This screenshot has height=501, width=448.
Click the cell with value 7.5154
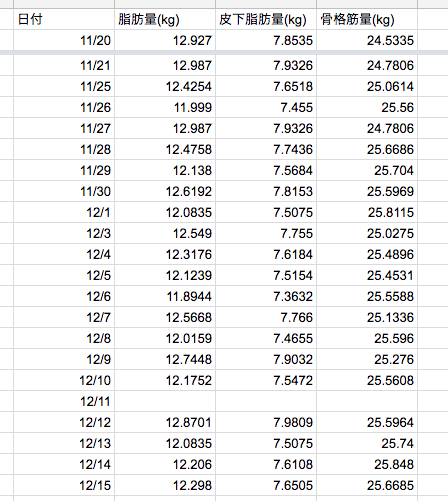(x=266, y=275)
